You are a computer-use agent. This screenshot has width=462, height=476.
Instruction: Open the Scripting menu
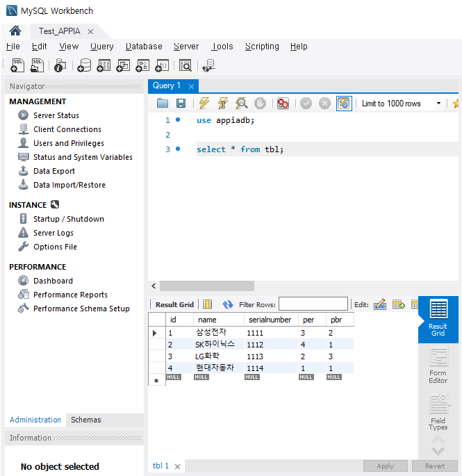pyautogui.click(x=262, y=47)
